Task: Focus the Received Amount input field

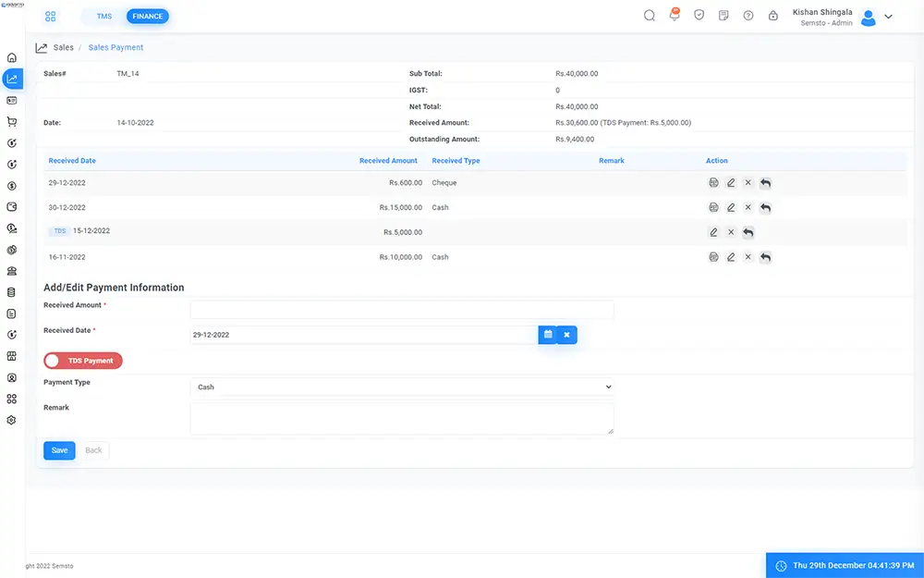Action: 402,310
